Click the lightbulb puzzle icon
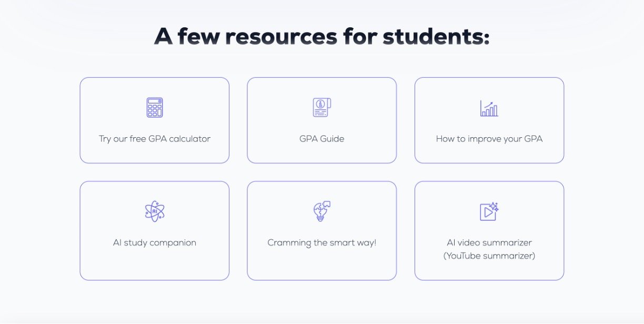The width and height of the screenshot is (644, 324). point(321,211)
